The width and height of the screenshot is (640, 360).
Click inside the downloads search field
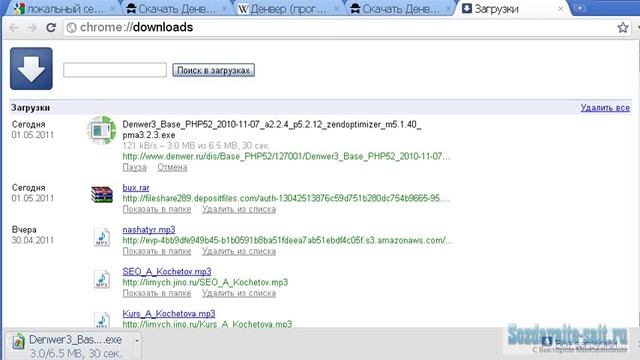(115, 70)
